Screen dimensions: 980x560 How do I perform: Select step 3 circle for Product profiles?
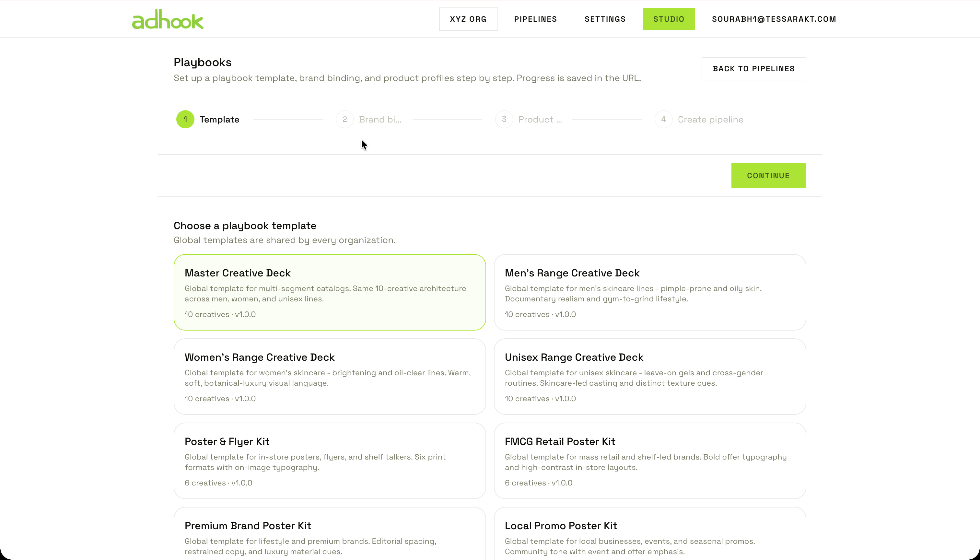[x=504, y=119]
